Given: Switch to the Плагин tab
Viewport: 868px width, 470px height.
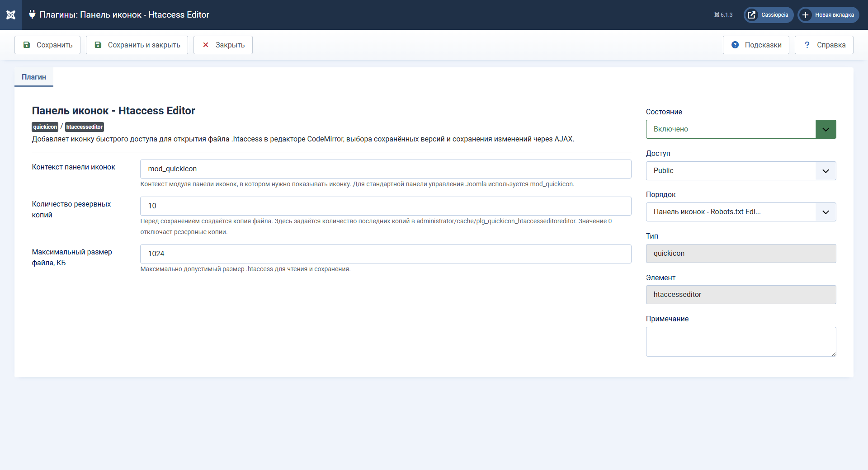Looking at the screenshot, I should (x=34, y=77).
